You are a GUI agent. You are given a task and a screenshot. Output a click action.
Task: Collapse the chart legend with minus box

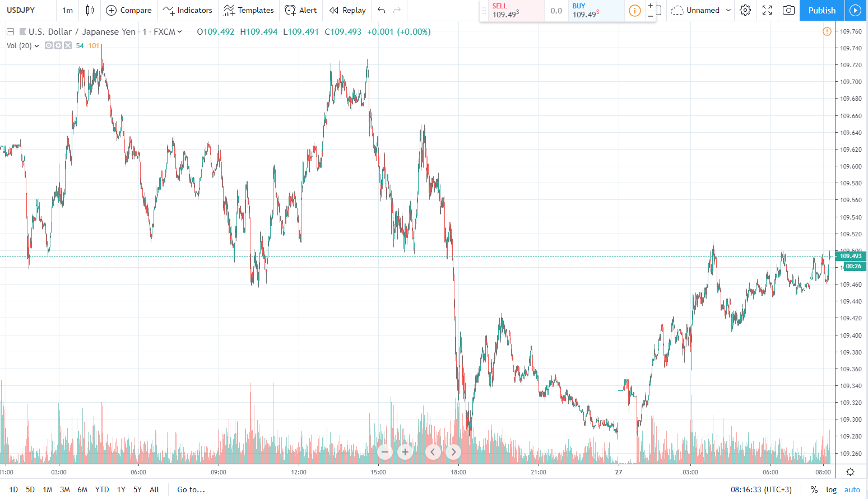[10, 32]
